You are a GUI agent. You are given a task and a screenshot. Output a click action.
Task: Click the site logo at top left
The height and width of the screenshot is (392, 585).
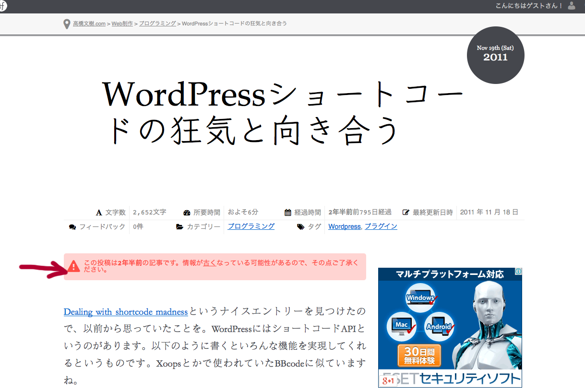[3, 6]
